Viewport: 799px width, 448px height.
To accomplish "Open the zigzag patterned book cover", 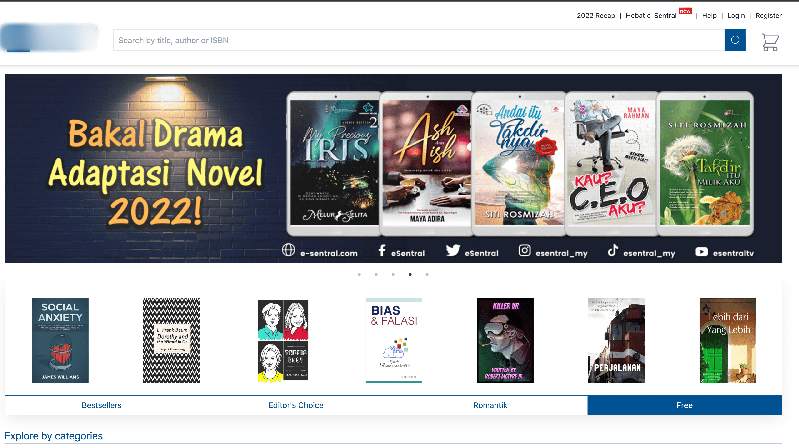I will coord(171,340).
